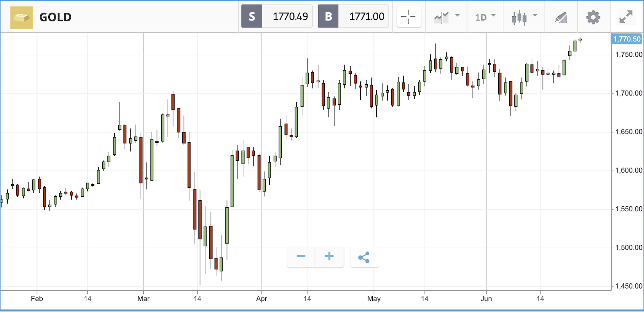Screen dimensions: 644x312
Task: Open the compare chart icon
Action: (x=442, y=17)
